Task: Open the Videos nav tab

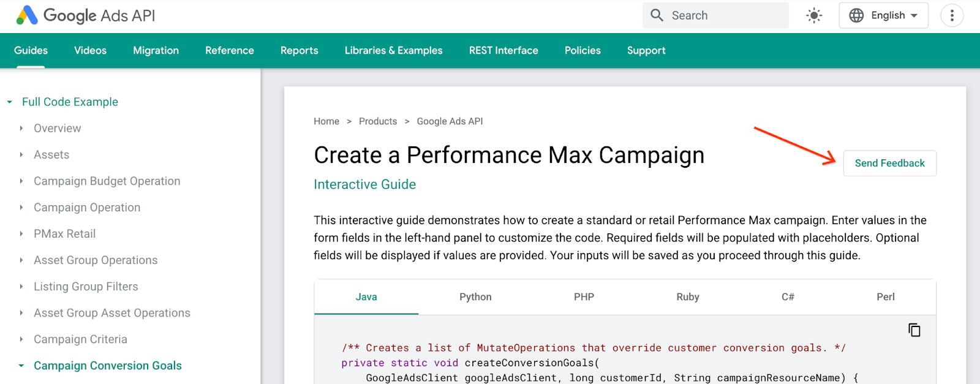Action: point(90,50)
